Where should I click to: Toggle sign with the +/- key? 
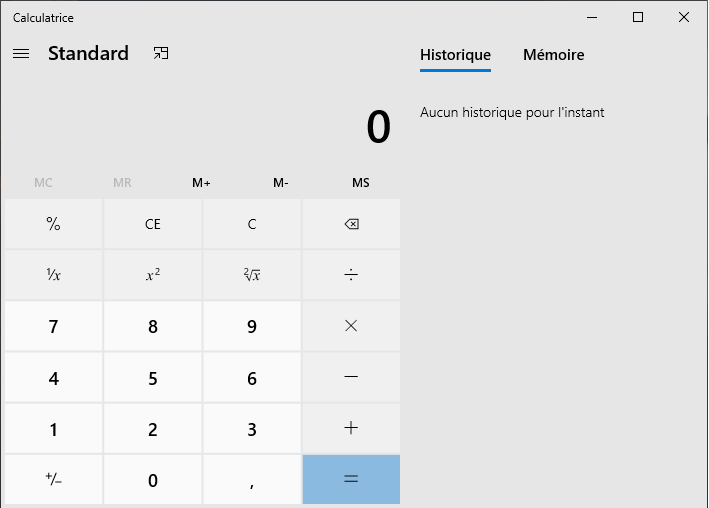point(54,479)
